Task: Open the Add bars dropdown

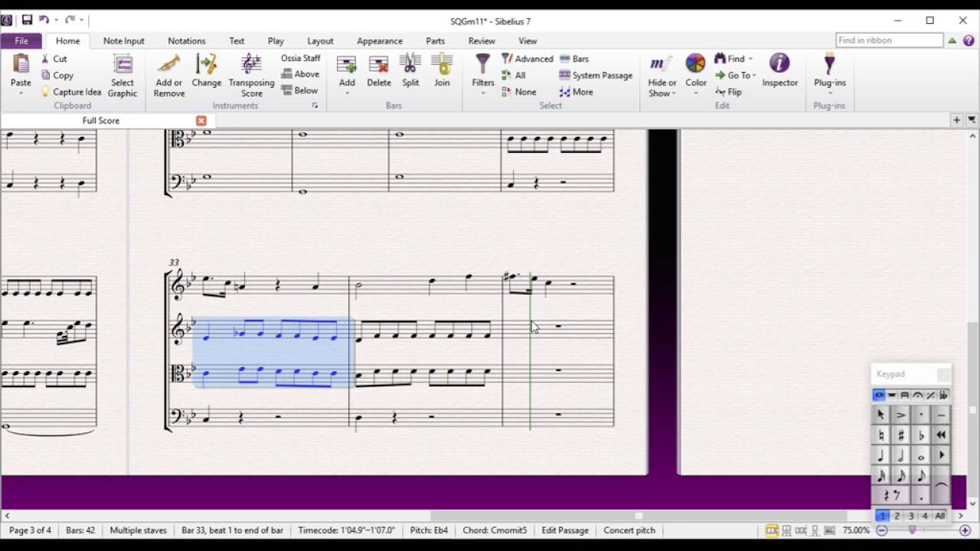Action: click(x=347, y=93)
